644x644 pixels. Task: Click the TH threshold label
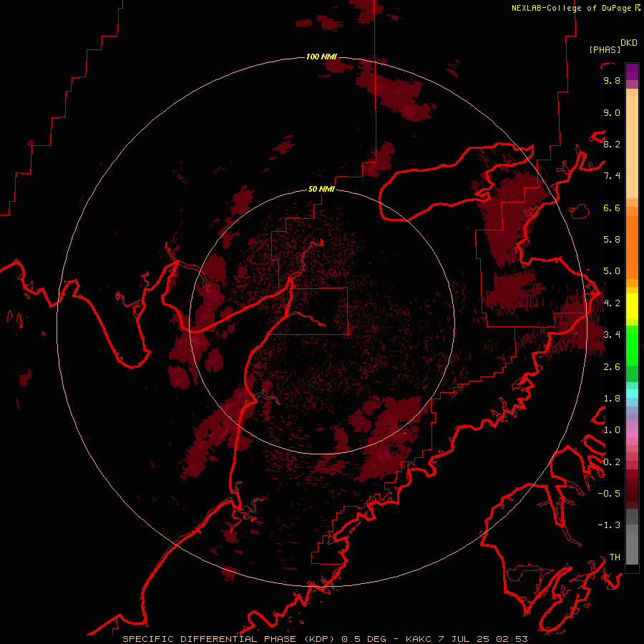click(x=615, y=557)
